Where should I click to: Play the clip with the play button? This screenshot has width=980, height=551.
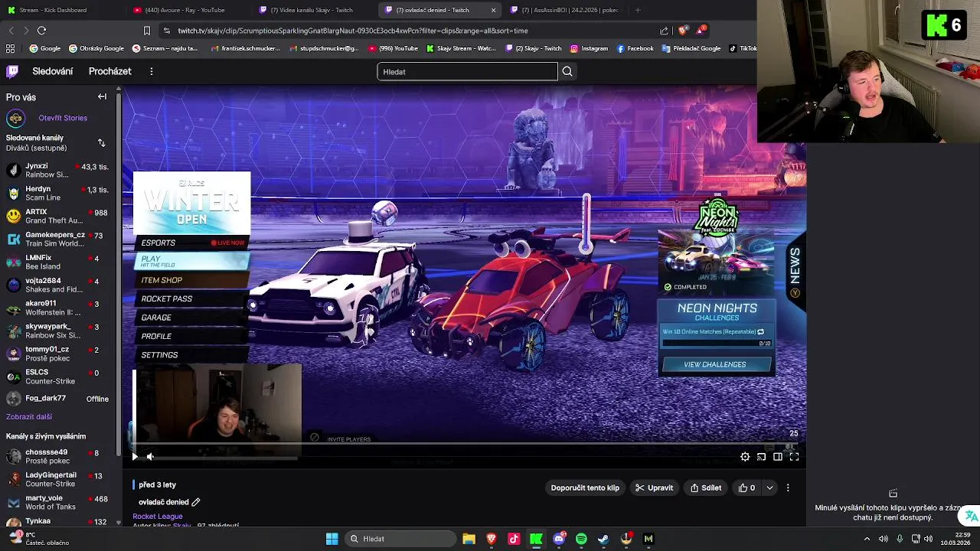click(x=135, y=457)
